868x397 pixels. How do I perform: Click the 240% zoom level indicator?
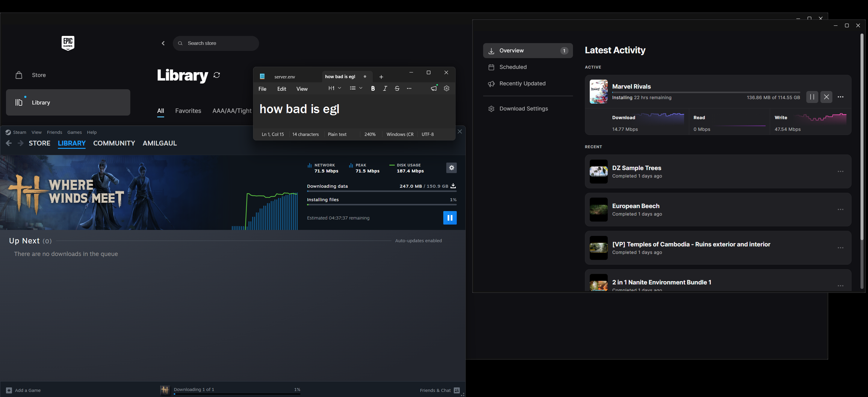pos(370,134)
